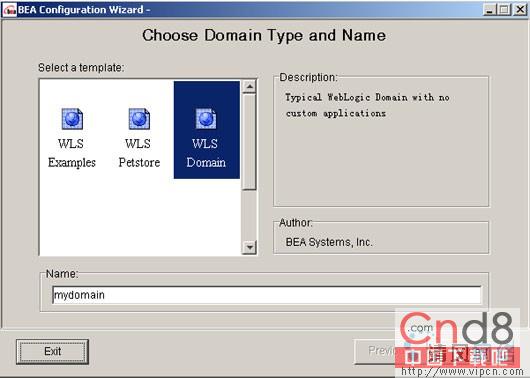Minimize the Configuration Wizard window

(x=489, y=9)
